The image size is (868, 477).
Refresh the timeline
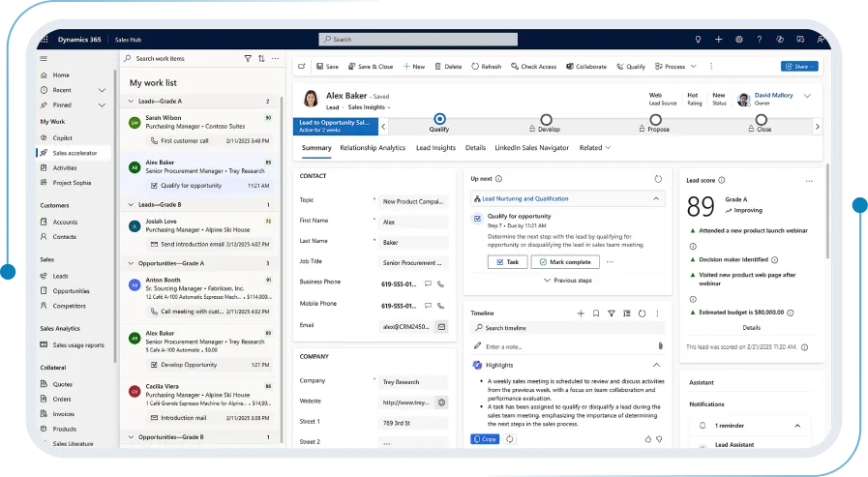pyautogui.click(x=643, y=313)
